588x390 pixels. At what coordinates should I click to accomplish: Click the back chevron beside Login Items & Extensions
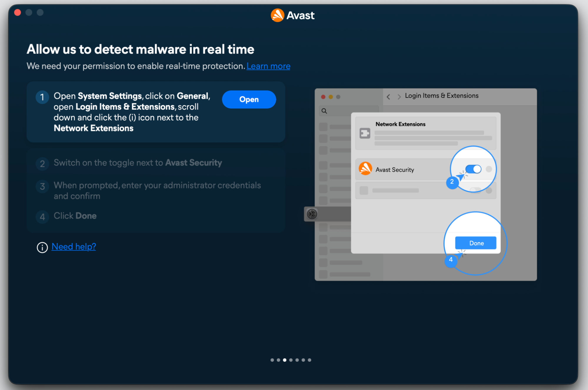pyautogui.click(x=389, y=97)
